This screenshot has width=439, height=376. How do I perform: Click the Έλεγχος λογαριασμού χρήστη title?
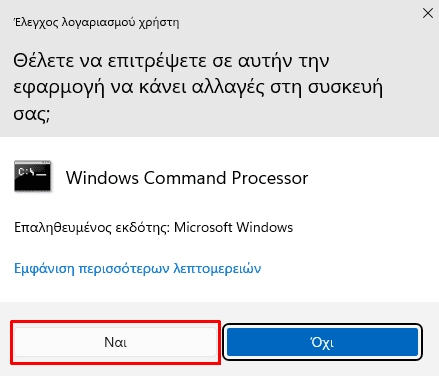tap(96, 23)
